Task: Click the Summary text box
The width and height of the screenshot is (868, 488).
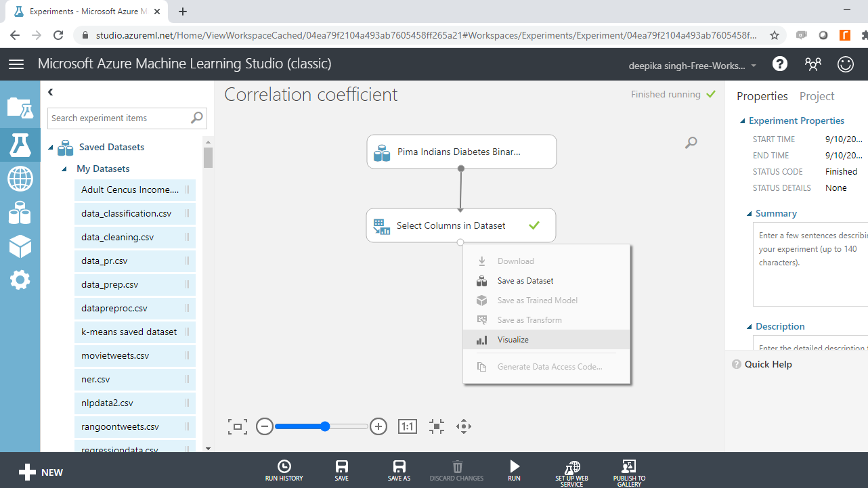Action: click(810, 265)
